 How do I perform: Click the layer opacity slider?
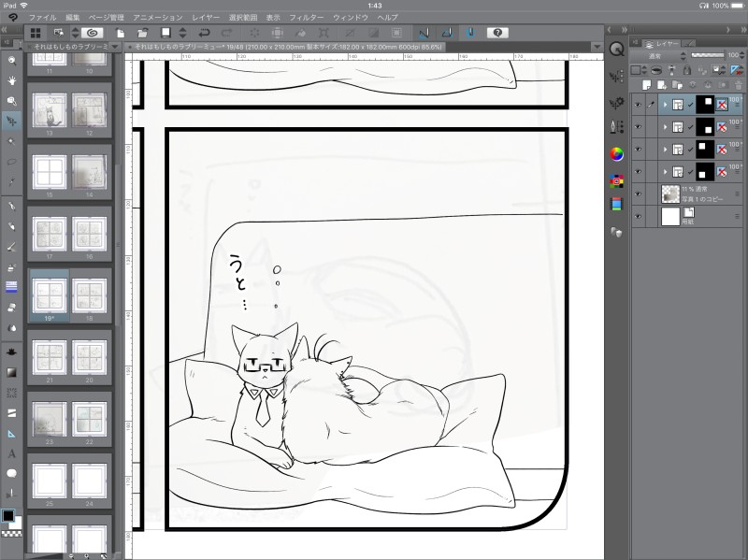click(708, 55)
